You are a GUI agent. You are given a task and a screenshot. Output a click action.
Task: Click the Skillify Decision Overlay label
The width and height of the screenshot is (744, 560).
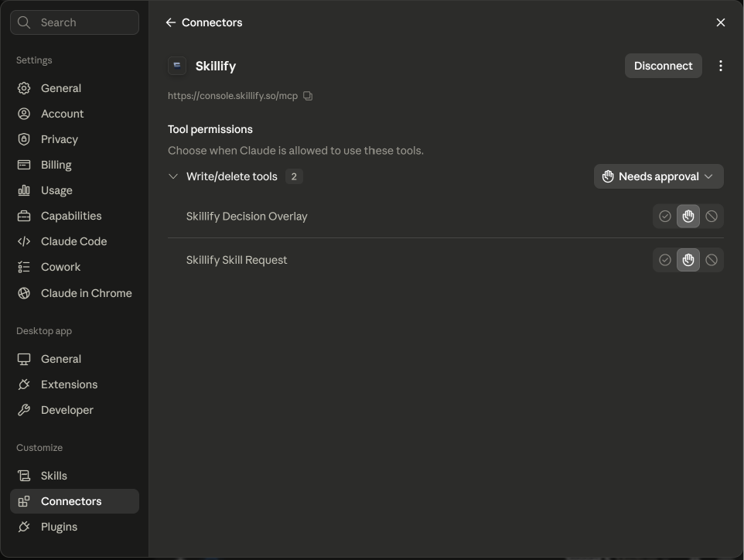click(247, 217)
